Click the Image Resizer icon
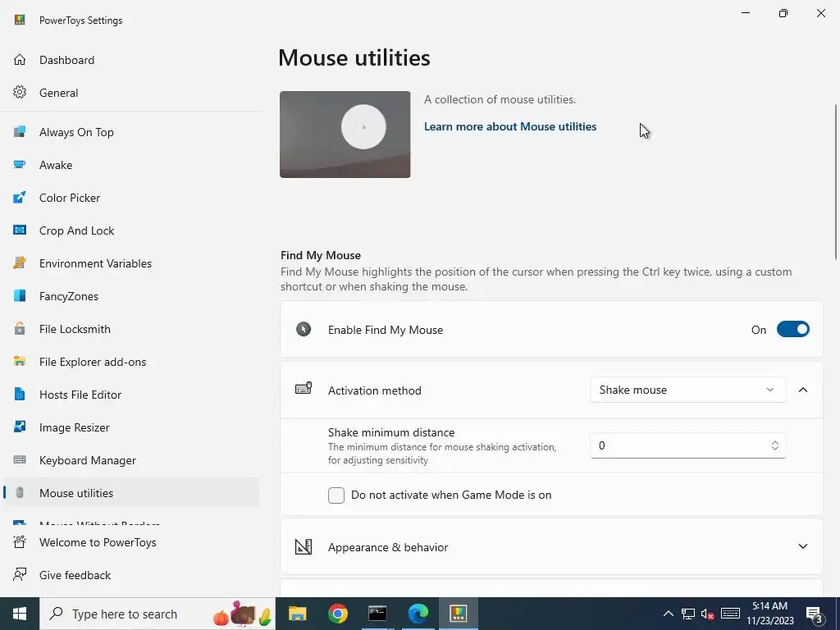Viewport: 840px width, 630px height. pyautogui.click(x=20, y=427)
